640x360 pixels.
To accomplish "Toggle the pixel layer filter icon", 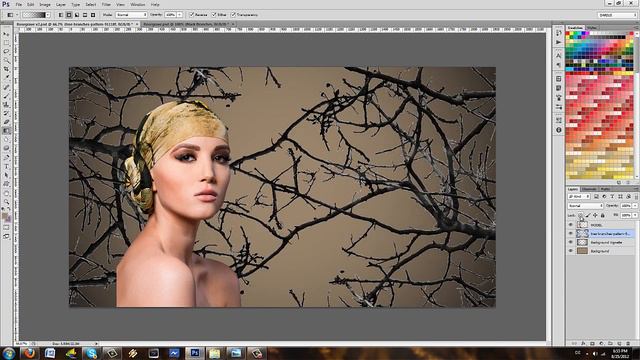I will point(596,196).
